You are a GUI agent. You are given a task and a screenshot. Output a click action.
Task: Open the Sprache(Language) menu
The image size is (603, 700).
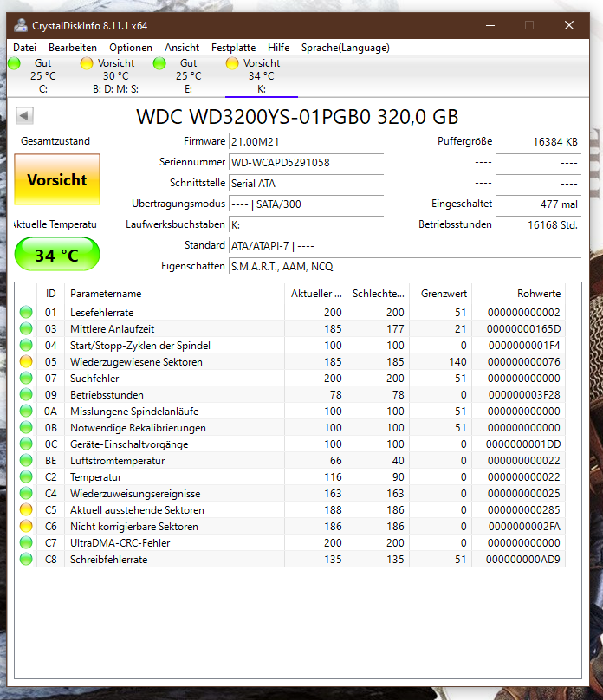(x=346, y=48)
